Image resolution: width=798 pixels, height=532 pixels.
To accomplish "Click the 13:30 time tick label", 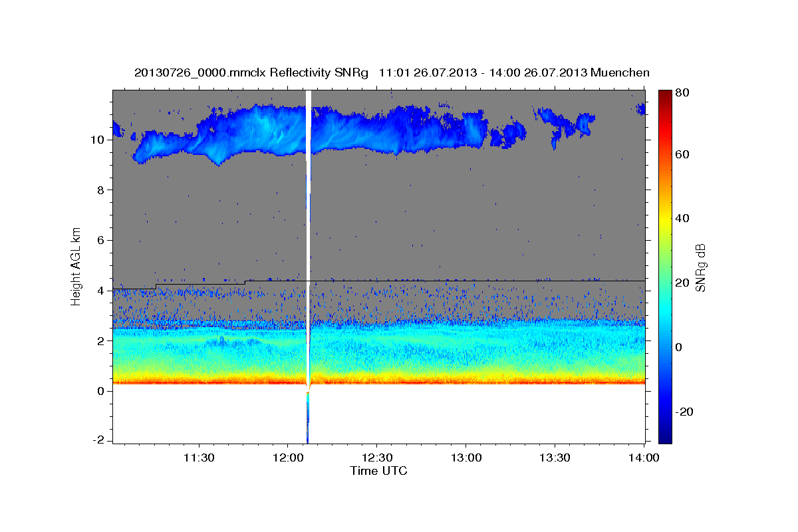I will 555,458.
